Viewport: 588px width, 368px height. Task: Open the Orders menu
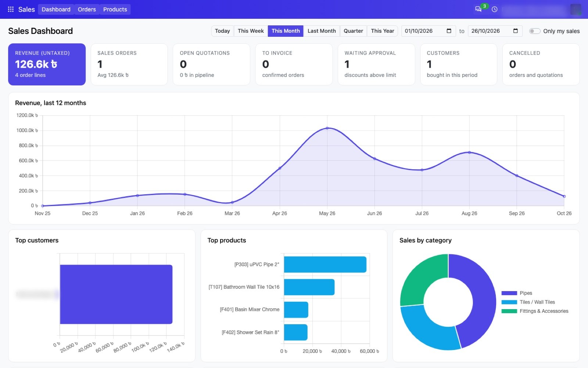coord(87,9)
